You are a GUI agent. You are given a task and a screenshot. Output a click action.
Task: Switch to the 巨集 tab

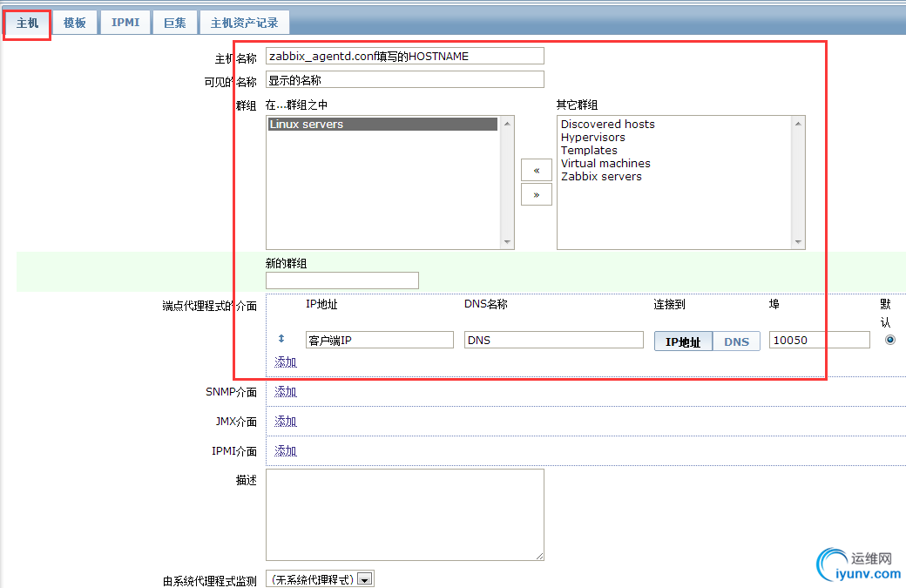click(x=174, y=24)
